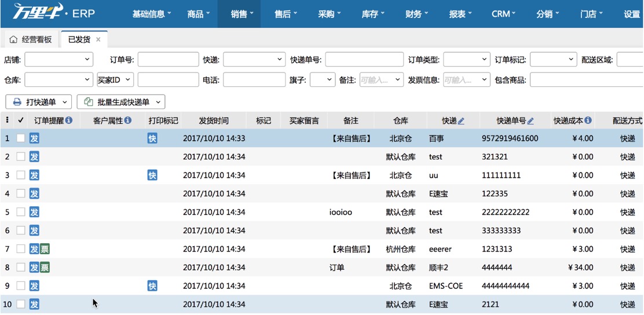Image resolution: width=644 pixels, height=315 pixels.
Task: Click the 包含商品 input field
Action: [x=587, y=80]
